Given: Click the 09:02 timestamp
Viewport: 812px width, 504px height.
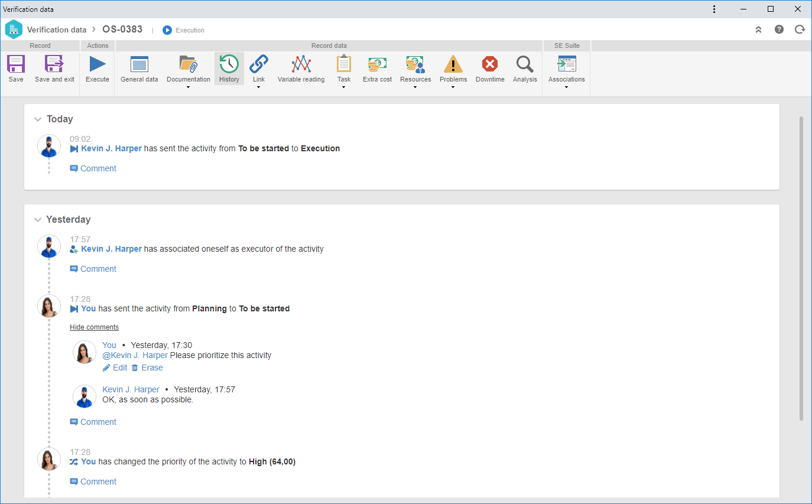Looking at the screenshot, I should pos(80,139).
